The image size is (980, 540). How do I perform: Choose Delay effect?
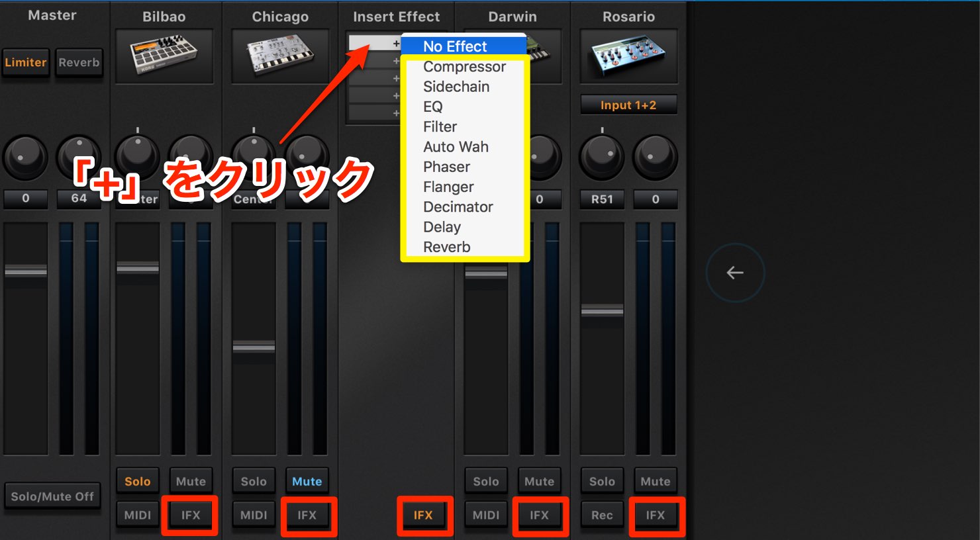tap(464, 227)
